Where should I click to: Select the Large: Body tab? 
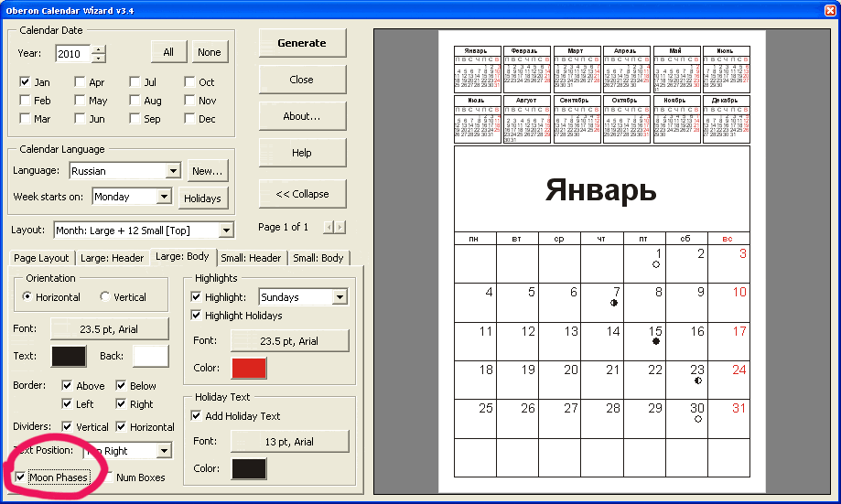pyautogui.click(x=182, y=256)
